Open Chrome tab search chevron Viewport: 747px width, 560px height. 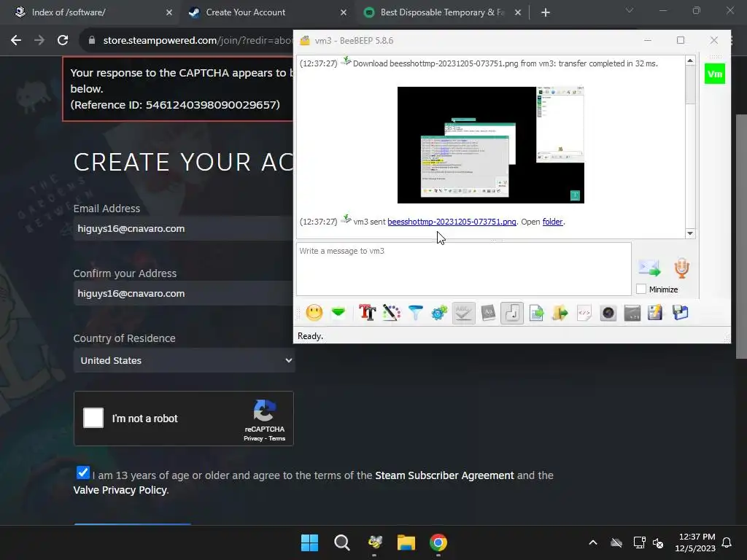tap(630, 10)
